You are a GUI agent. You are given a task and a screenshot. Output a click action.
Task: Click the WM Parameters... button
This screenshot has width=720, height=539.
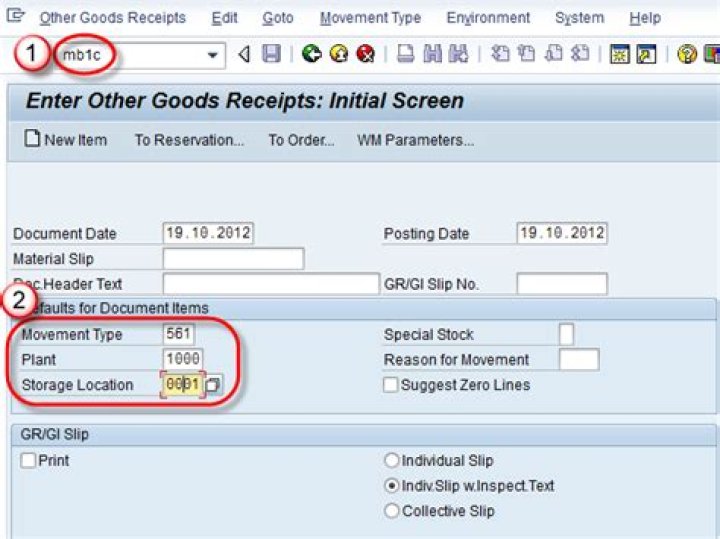coord(415,140)
